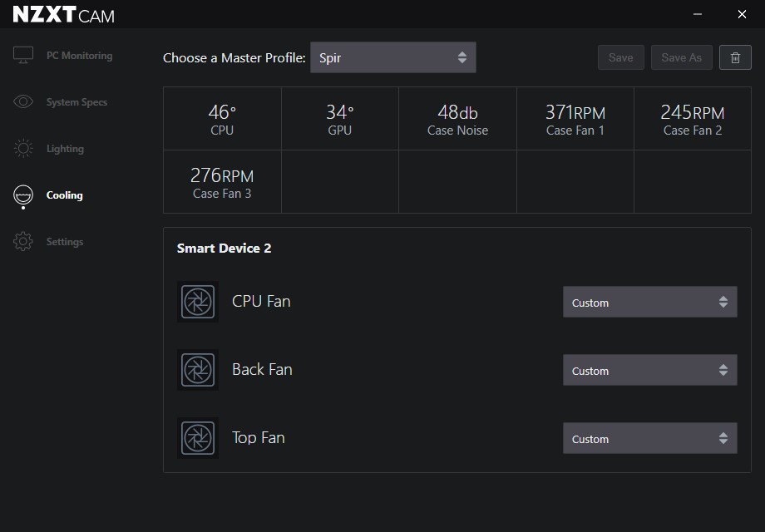The width and height of the screenshot is (765, 532).
Task: Go to the PC Monitoring section
Action: 79,56
